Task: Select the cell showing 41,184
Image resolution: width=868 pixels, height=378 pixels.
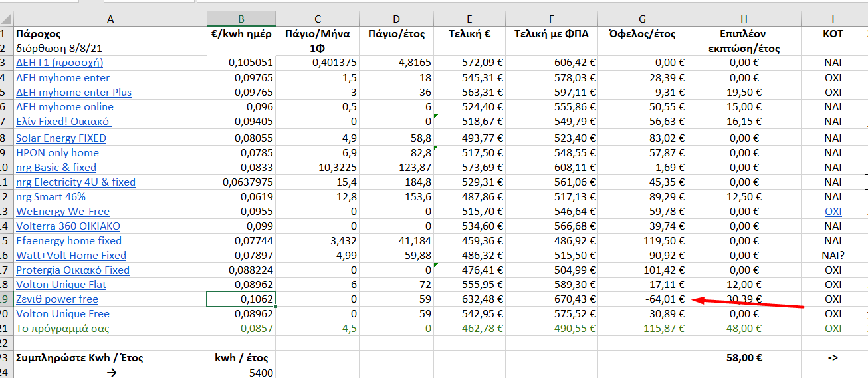Action: click(397, 241)
